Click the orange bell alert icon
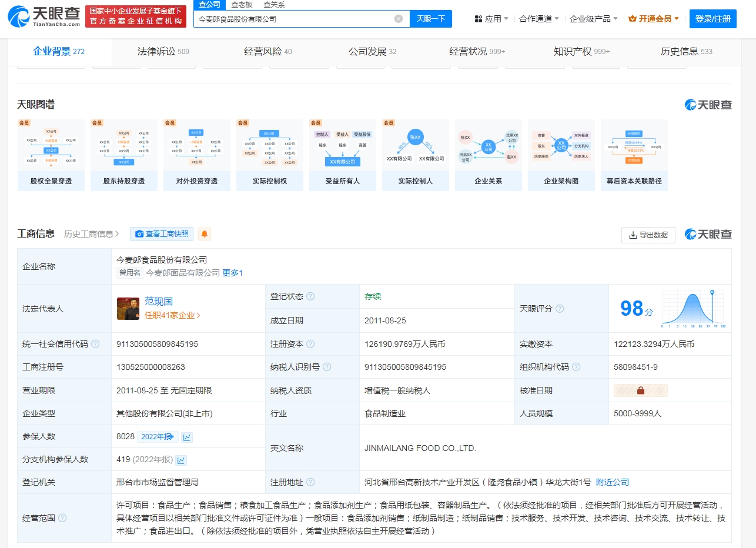Screen dimensions: 756x548 (x=205, y=234)
